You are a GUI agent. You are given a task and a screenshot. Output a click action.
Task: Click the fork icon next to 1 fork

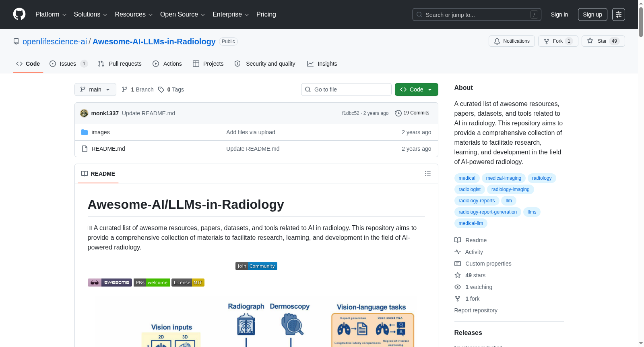[458, 299]
